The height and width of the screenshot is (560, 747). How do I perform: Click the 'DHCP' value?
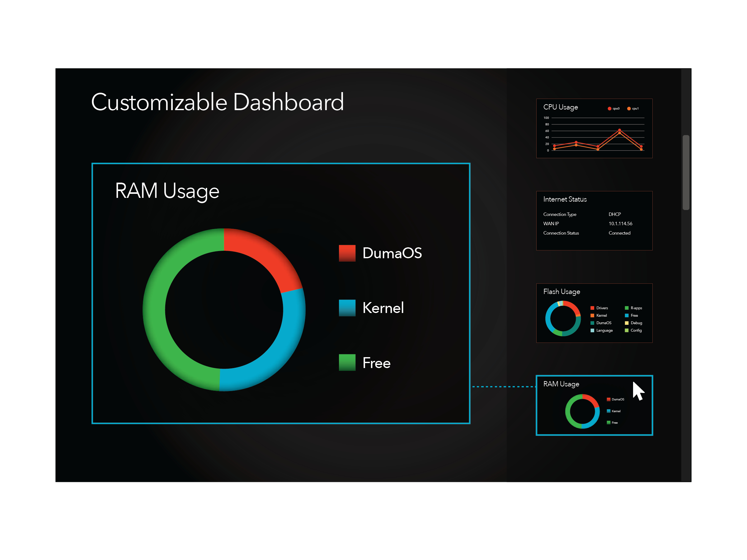tap(615, 214)
